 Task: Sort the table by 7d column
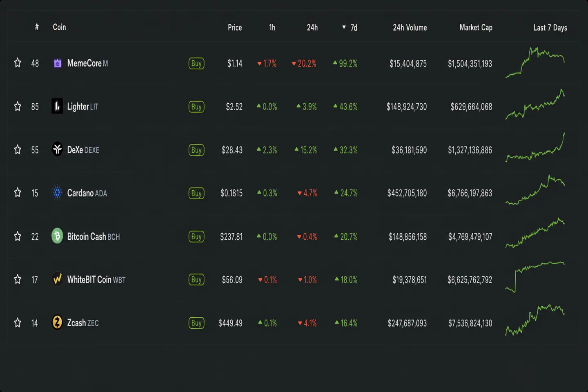coord(350,27)
